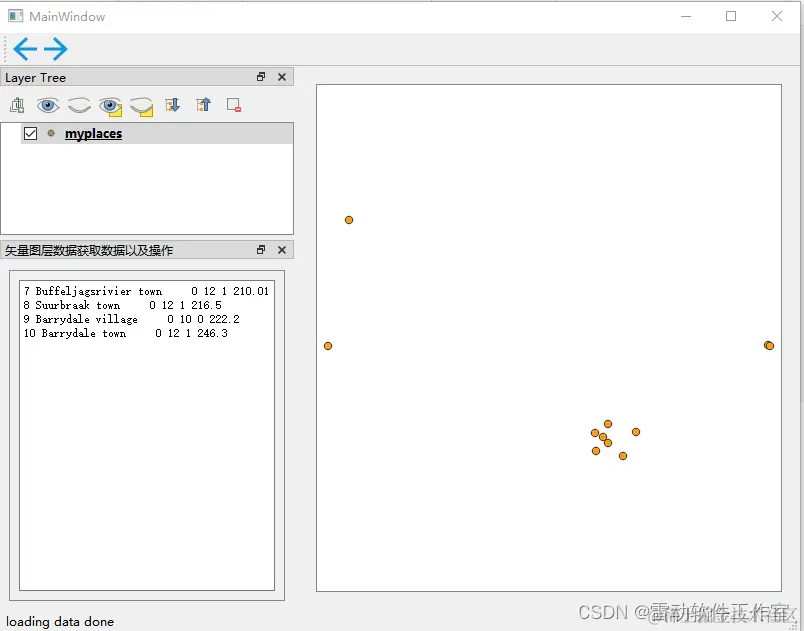Click the myplaces point symbol icon

tap(51, 133)
